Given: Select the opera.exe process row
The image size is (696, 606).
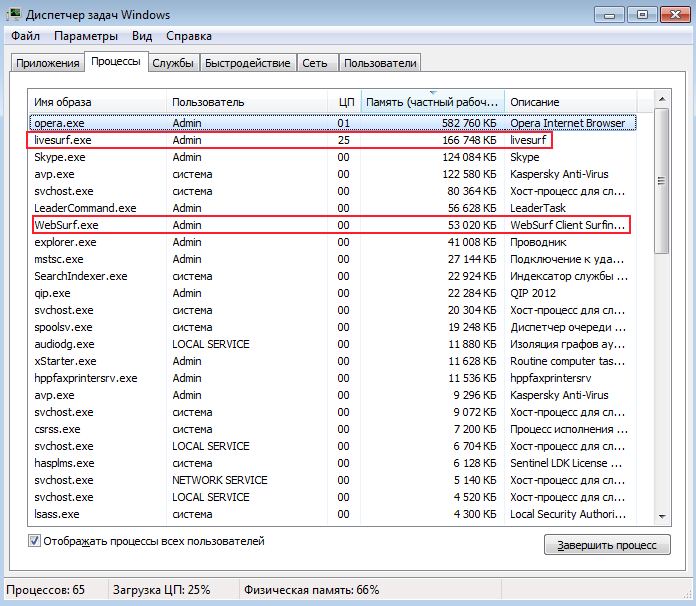Looking at the screenshot, I should 333,123.
